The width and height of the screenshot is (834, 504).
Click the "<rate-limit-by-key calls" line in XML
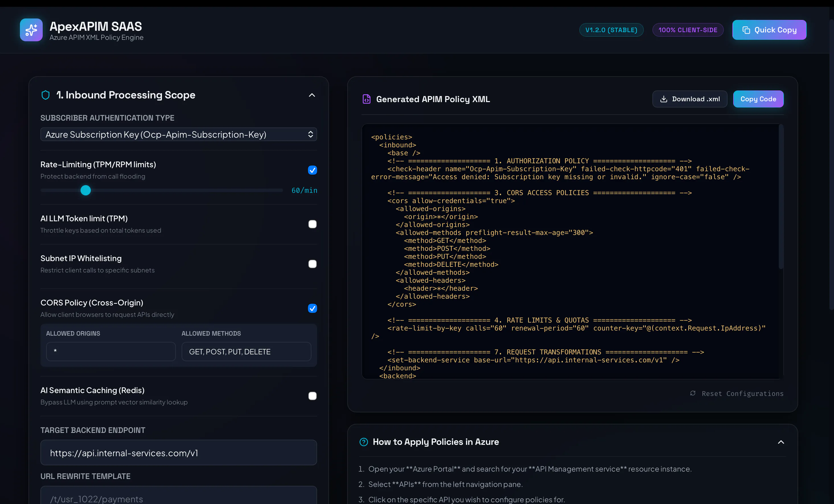568,332
